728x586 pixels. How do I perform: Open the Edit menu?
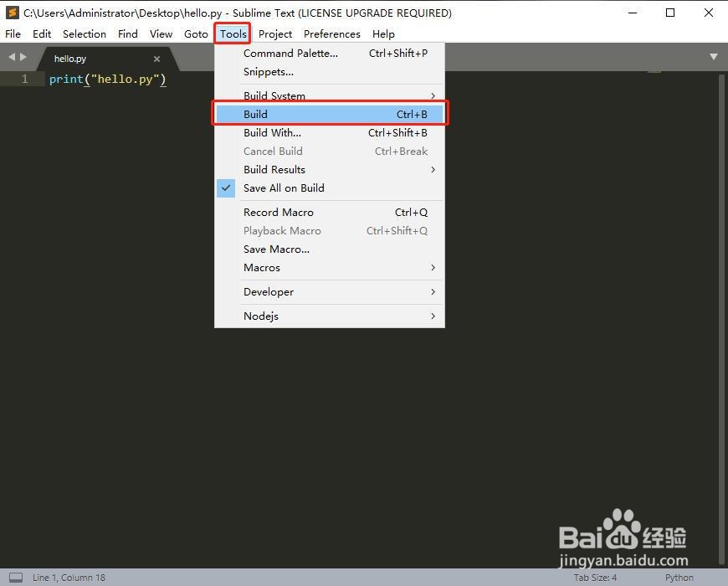(42, 33)
